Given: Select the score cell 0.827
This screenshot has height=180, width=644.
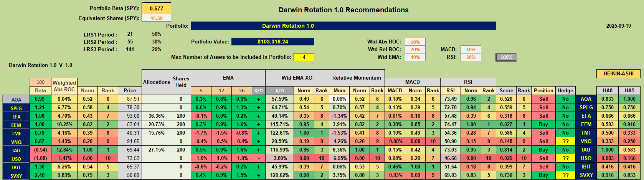Looking at the screenshot, I should [506, 124].
